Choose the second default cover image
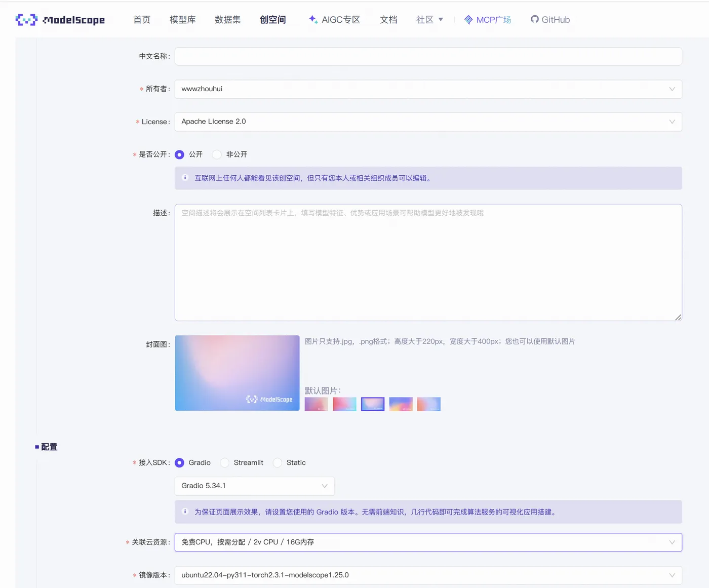 point(344,404)
